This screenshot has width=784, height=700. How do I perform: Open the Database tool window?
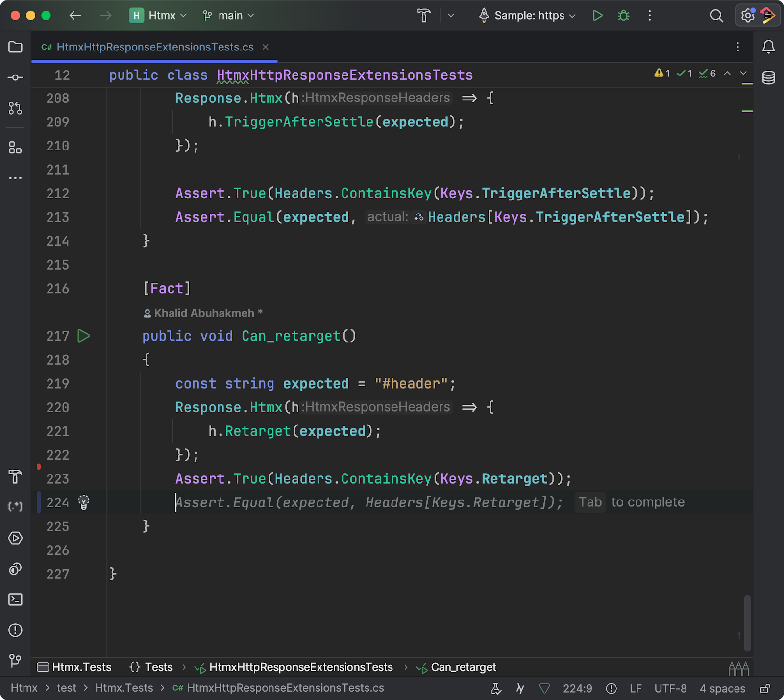click(768, 77)
